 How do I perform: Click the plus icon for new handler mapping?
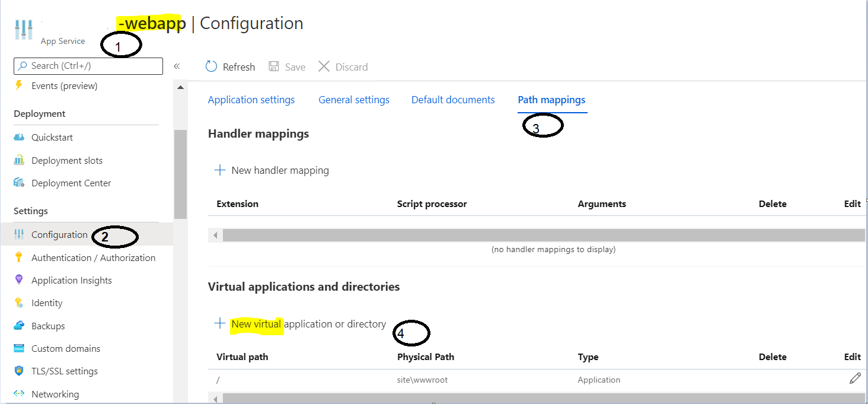point(220,170)
